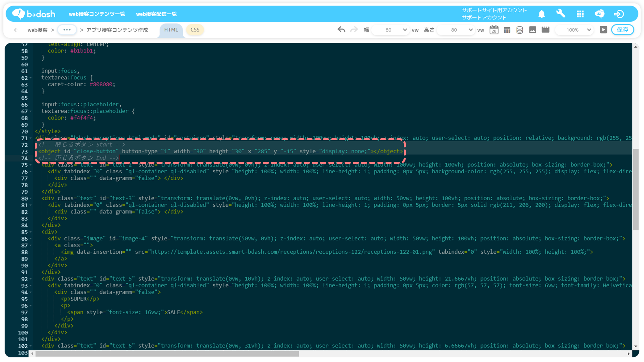The image size is (644, 362).
Task: Collapse the code fold at line 71
Action: click(x=31, y=138)
